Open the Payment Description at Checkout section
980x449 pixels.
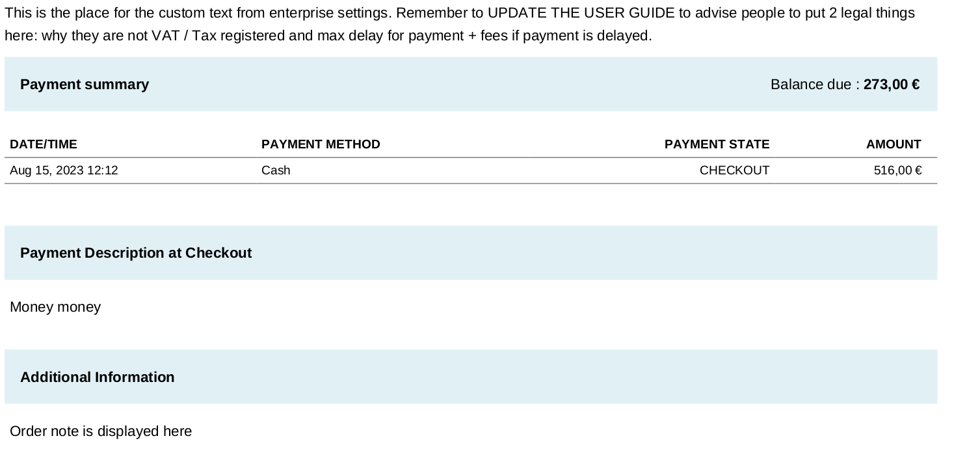135,252
